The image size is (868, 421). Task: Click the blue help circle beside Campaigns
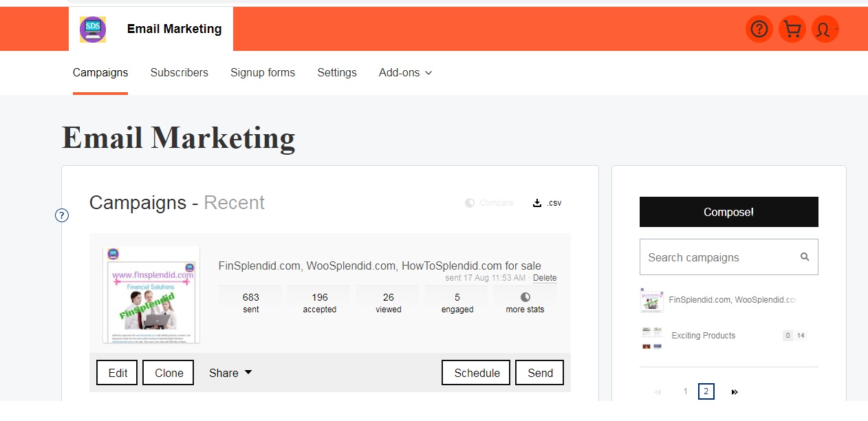coord(62,215)
